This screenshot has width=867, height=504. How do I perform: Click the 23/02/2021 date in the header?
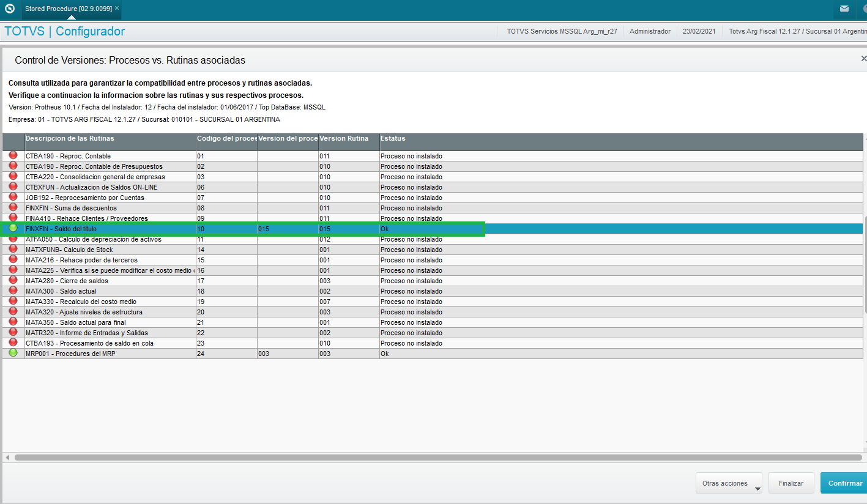click(x=699, y=31)
